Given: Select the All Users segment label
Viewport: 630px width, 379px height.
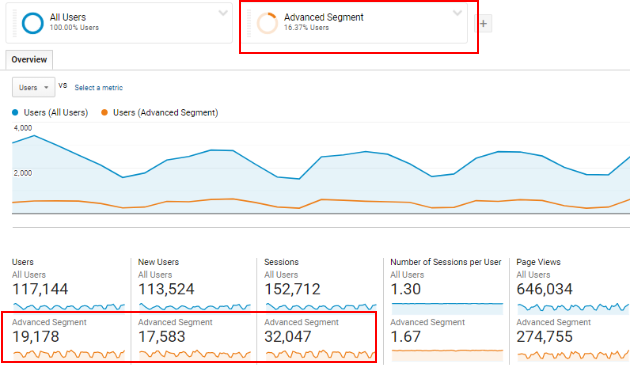Looking at the screenshot, I should pos(68,17).
